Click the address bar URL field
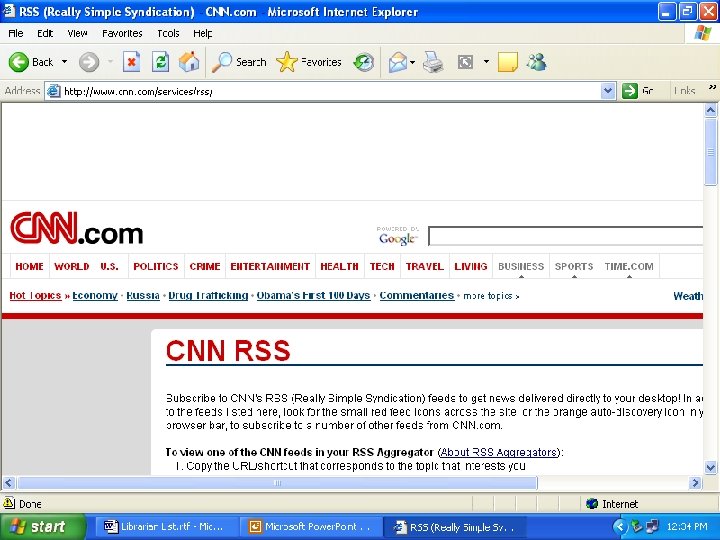This screenshot has width=720, height=540. tap(330, 91)
